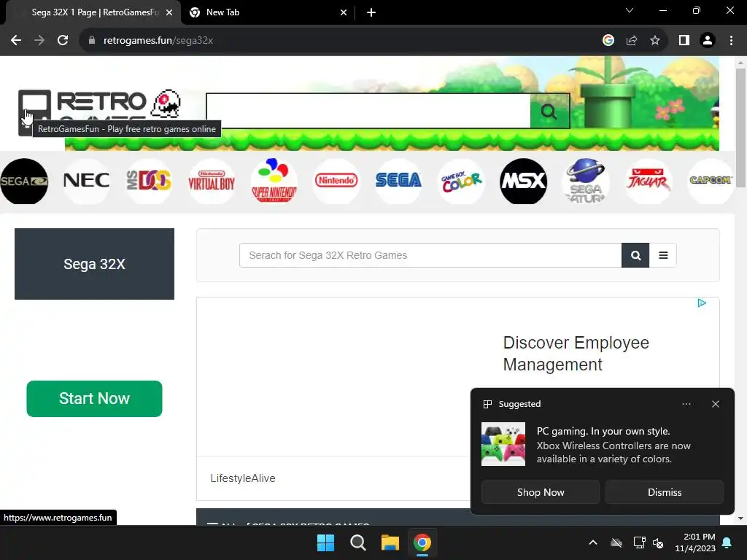
Task: Open Chrome three-dot menu
Action: 731,41
